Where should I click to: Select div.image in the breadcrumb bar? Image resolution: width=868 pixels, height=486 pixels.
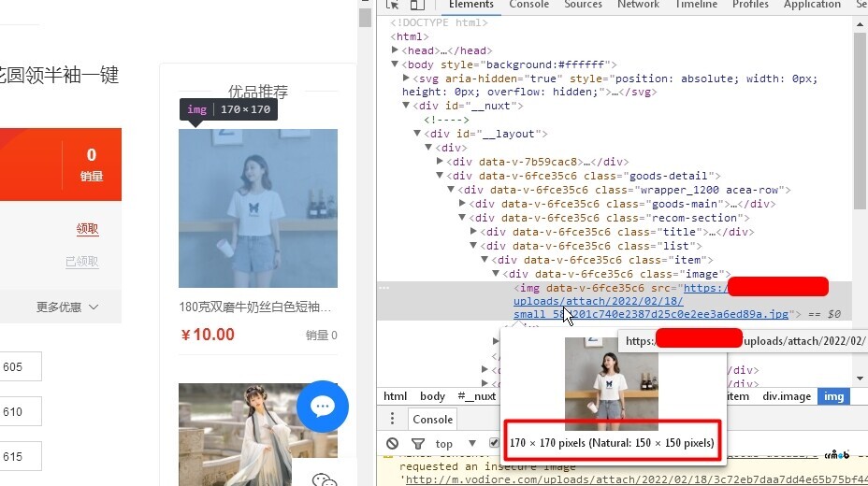(787, 396)
